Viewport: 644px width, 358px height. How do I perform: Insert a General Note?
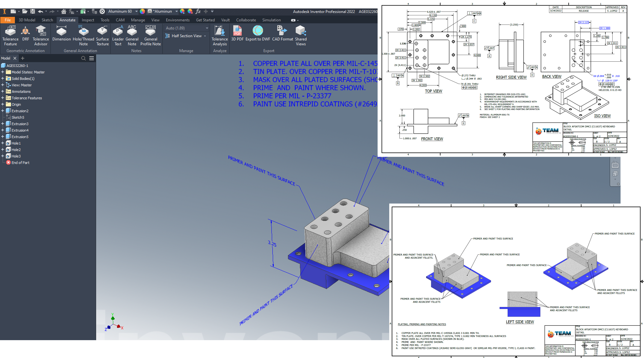[x=132, y=35]
